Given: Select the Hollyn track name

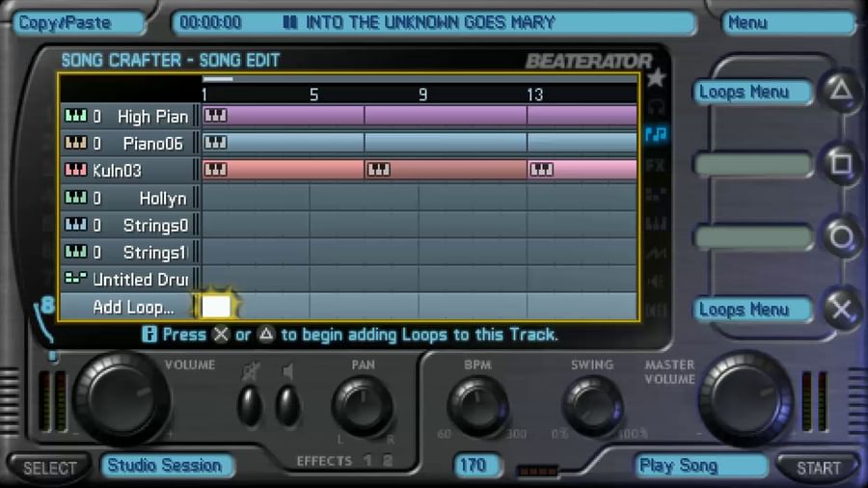Looking at the screenshot, I should [x=163, y=198].
